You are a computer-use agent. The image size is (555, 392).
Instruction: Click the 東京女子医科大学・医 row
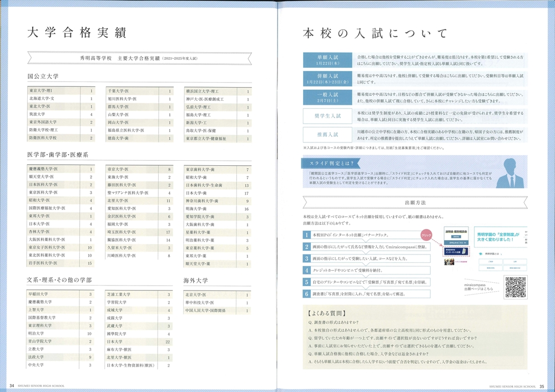coord(61,247)
